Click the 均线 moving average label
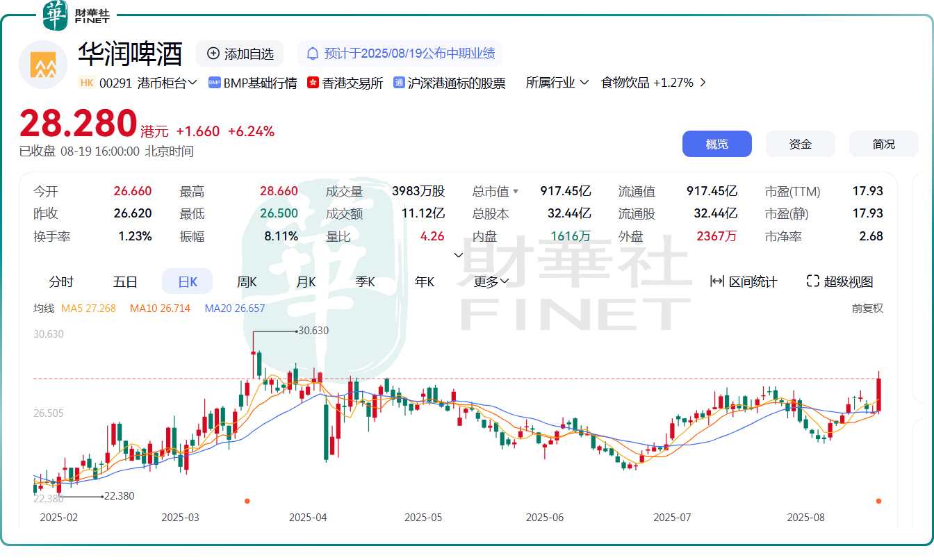The image size is (934, 560). pos(44,308)
